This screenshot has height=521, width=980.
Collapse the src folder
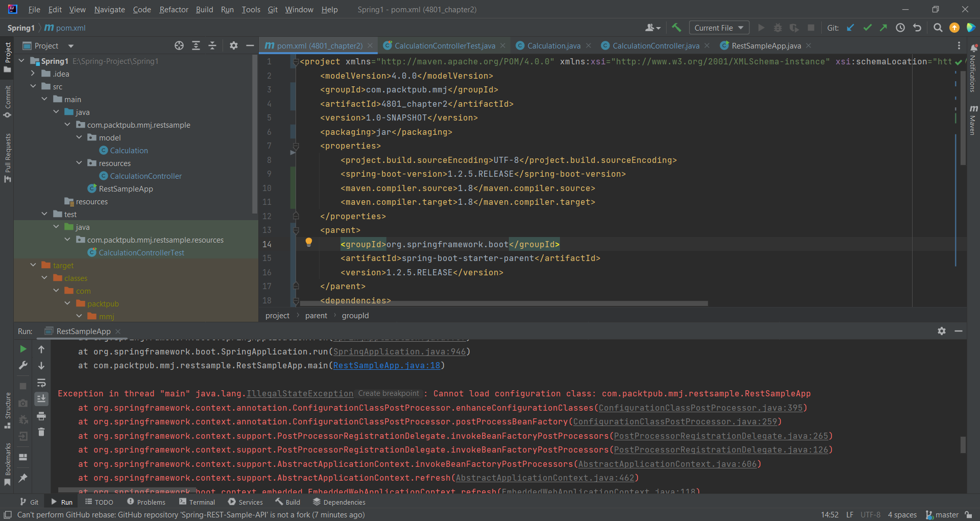point(33,86)
